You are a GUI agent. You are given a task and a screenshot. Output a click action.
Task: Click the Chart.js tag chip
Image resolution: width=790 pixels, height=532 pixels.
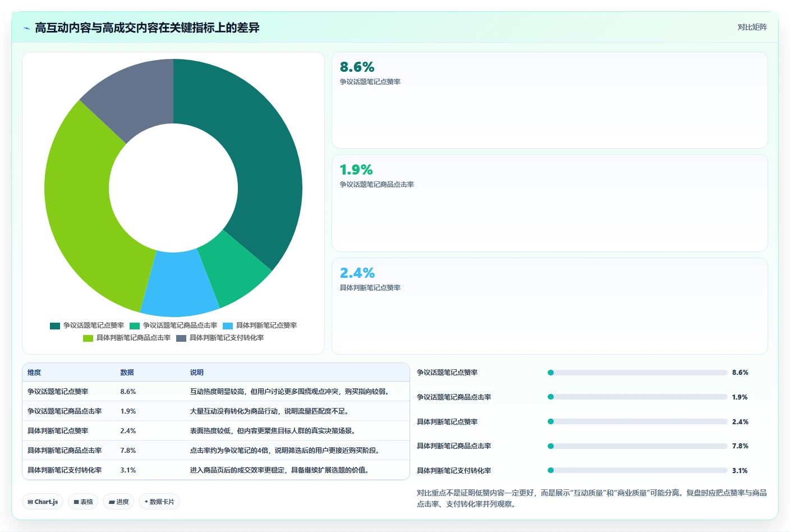43,502
